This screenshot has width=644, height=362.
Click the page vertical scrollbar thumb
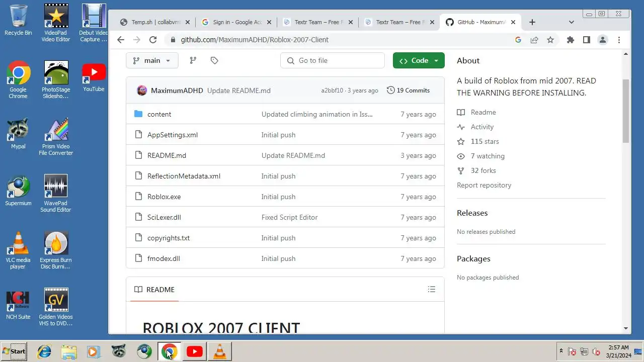pos(626,111)
